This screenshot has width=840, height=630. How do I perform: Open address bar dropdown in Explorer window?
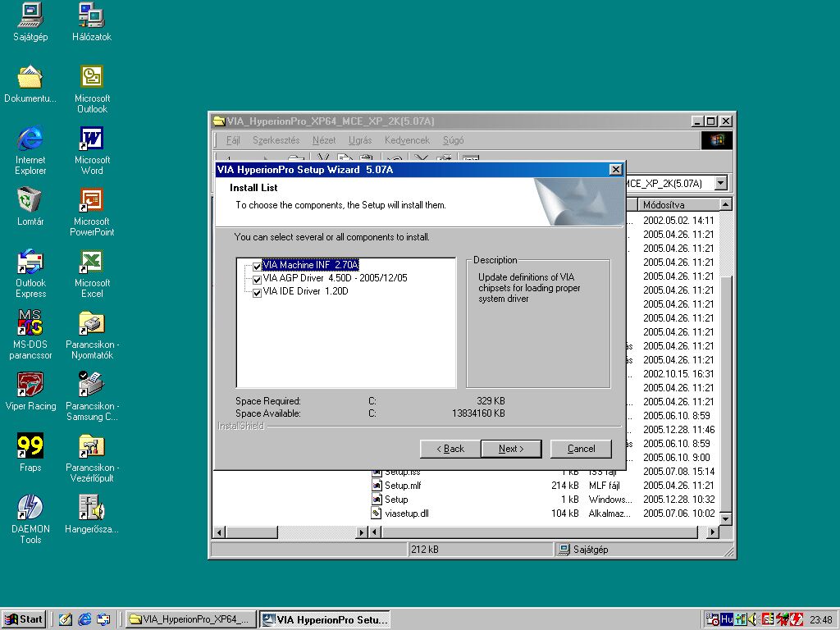pos(721,183)
